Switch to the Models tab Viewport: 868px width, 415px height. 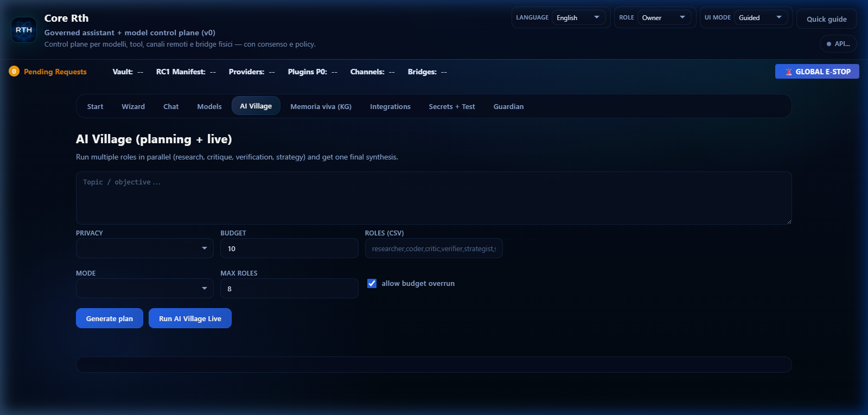(x=209, y=106)
